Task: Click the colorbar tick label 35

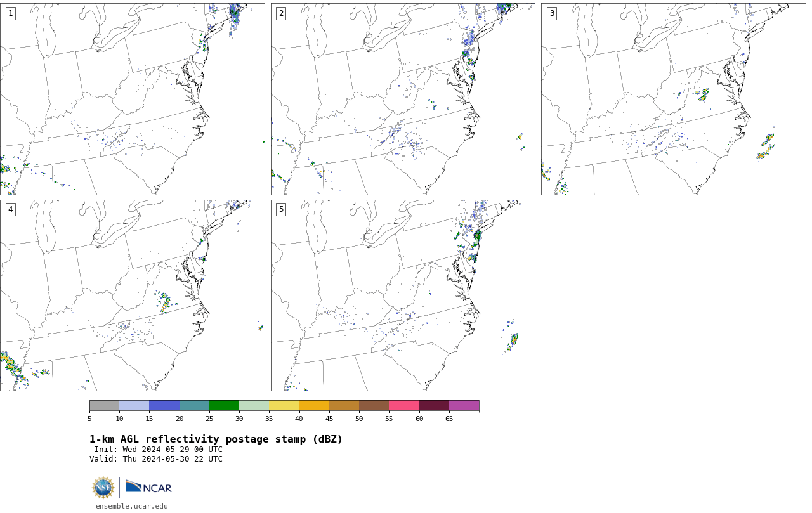Action: pyautogui.click(x=269, y=419)
